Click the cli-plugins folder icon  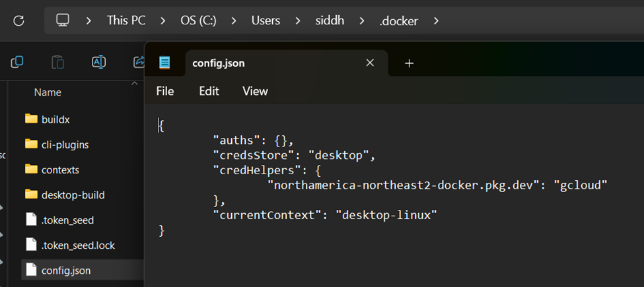(31, 144)
